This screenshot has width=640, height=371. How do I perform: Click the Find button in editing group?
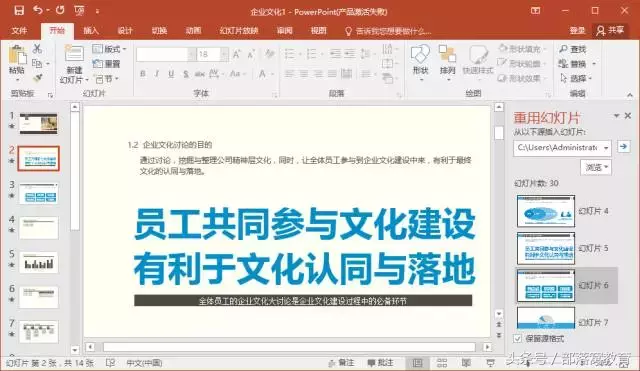click(x=573, y=49)
